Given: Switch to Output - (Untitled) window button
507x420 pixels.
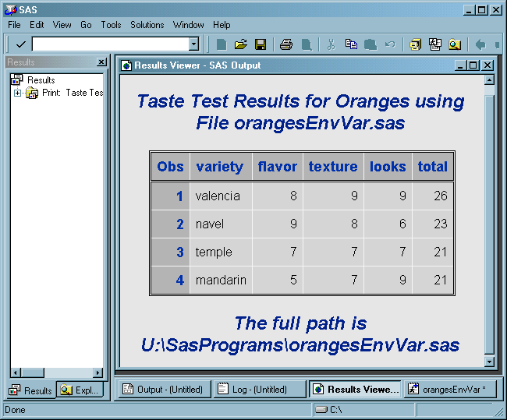Looking at the screenshot, I should tap(165, 390).
